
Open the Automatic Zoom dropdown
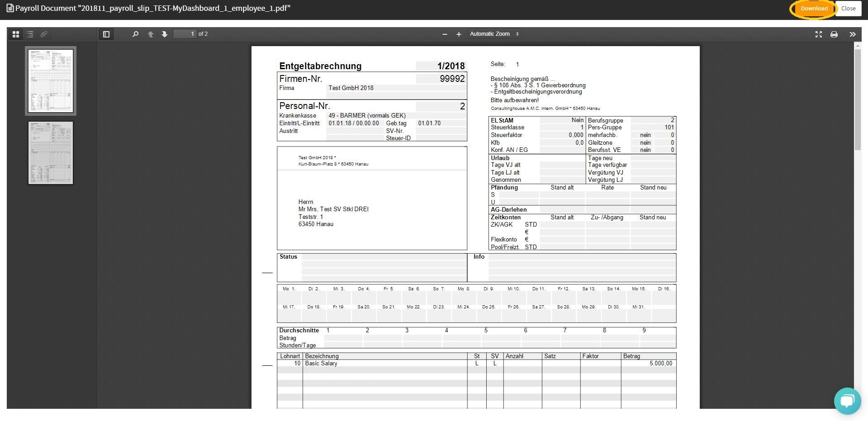pos(494,34)
